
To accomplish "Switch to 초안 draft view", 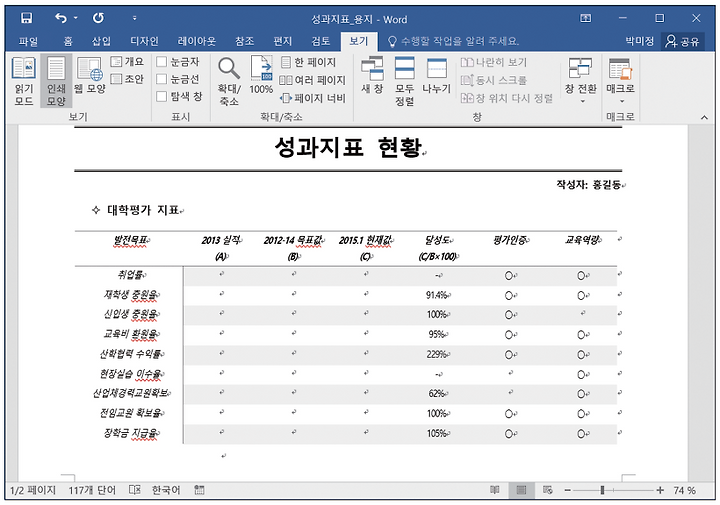I will [x=127, y=79].
